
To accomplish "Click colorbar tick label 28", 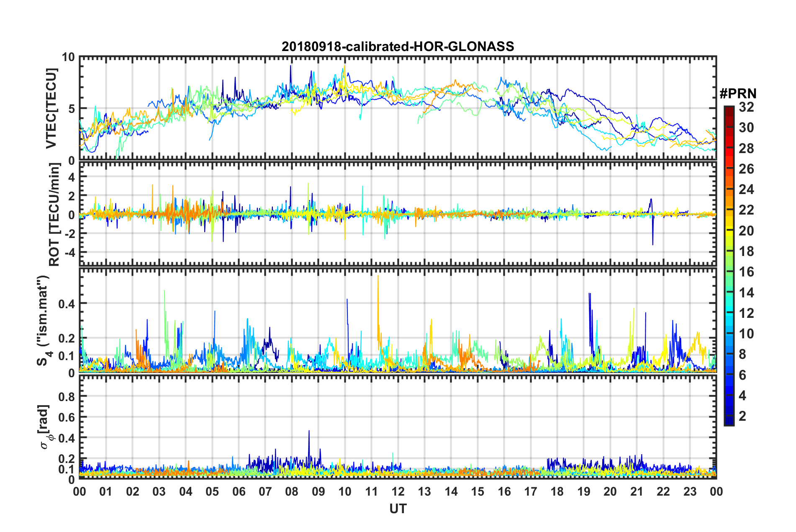I will [746, 148].
